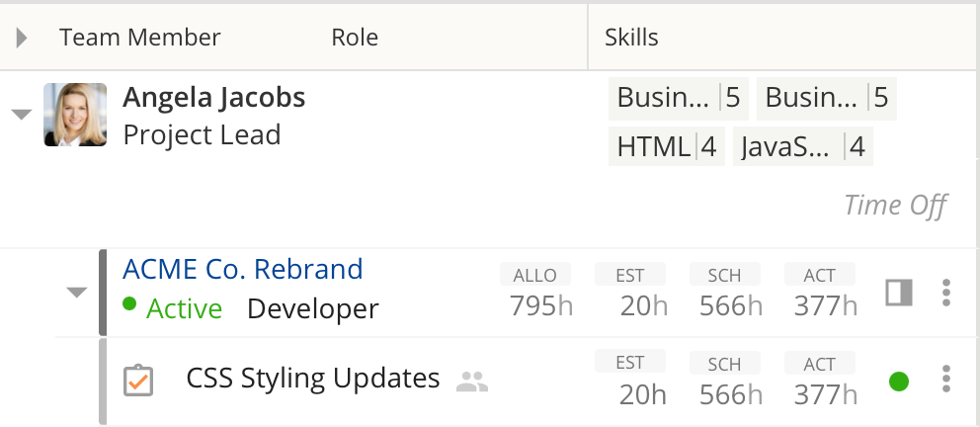This screenshot has width=980, height=427.
Task: Click the task clipboard icon beside CSS Styling Updates
Action: [x=138, y=381]
